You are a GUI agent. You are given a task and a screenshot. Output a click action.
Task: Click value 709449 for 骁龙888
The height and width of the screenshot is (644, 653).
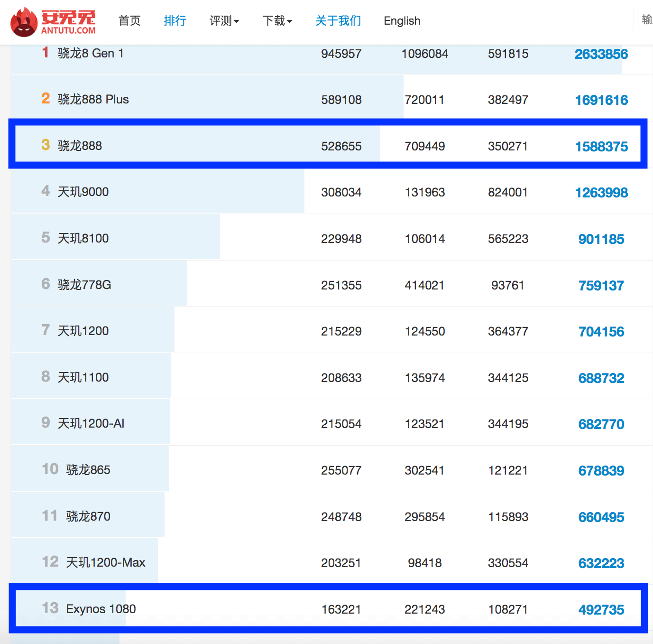[x=425, y=146]
